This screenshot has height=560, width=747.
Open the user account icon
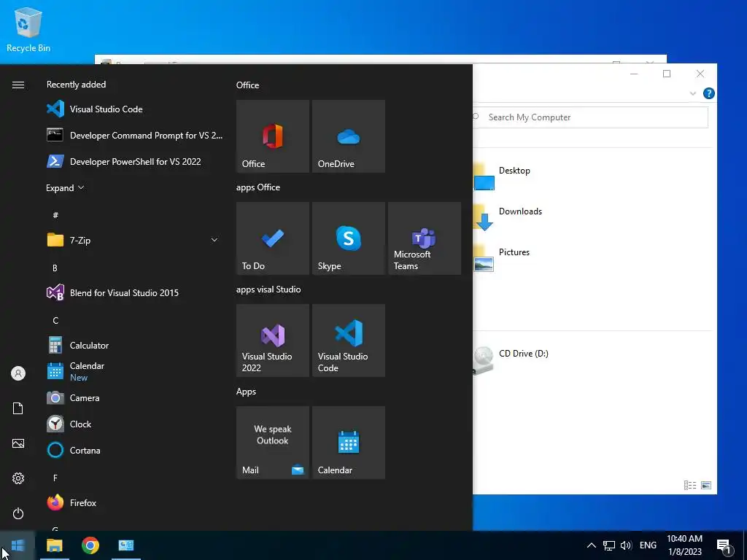(18, 373)
